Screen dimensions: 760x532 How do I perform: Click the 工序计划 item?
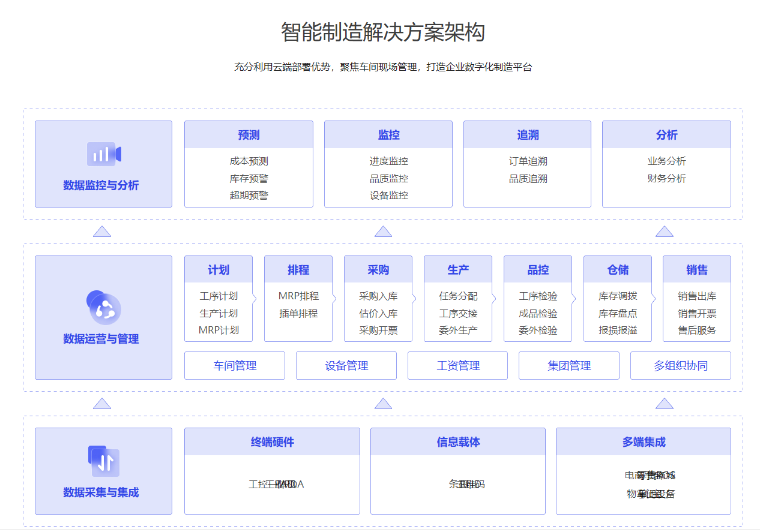click(x=219, y=296)
